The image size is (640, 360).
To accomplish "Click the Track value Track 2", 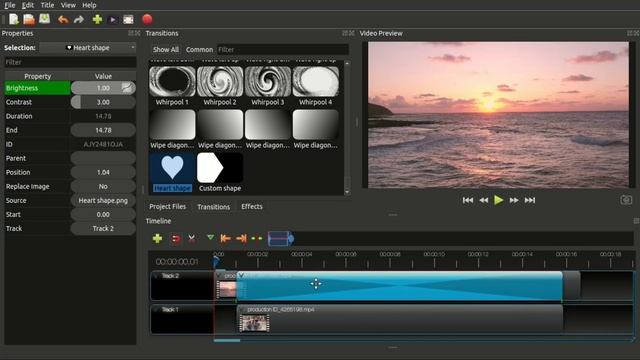I will click(103, 229).
